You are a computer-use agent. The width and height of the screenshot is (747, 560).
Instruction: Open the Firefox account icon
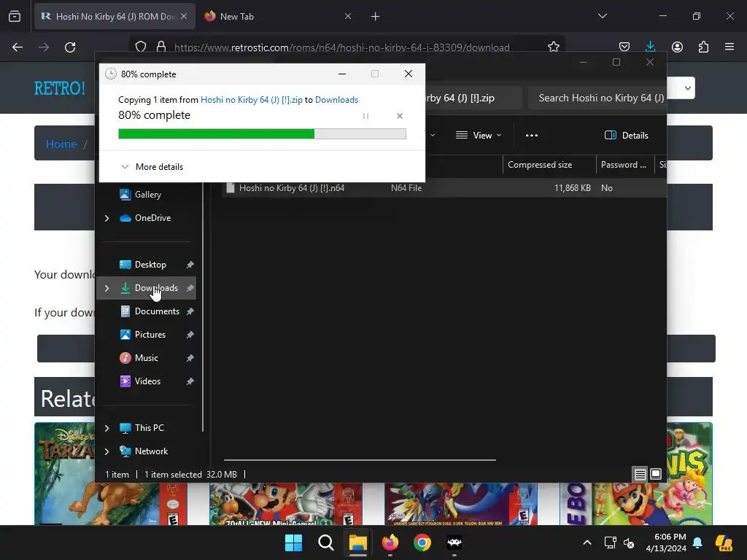click(x=677, y=47)
